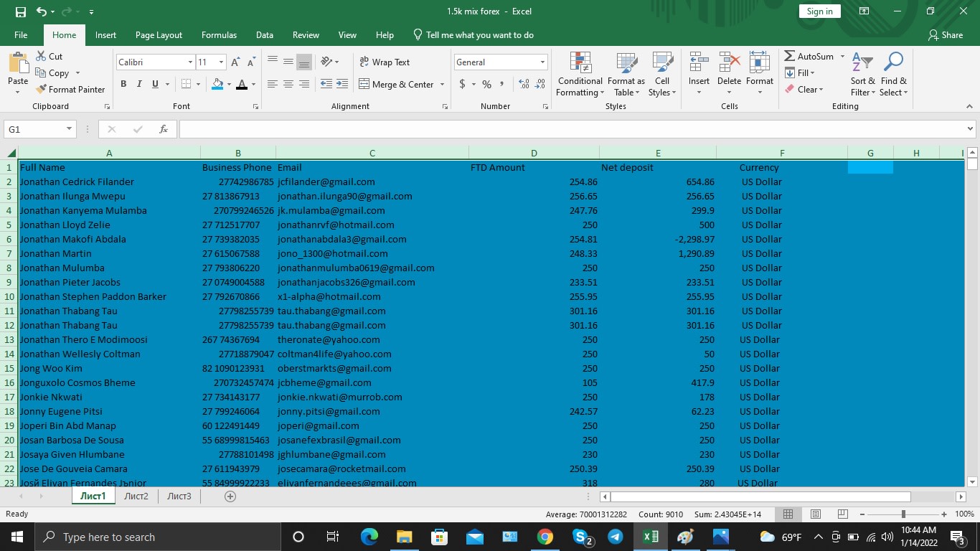This screenshot has width=980, height=551.
Task: Click the New Sheet plus button
Action: pos(230,496)
